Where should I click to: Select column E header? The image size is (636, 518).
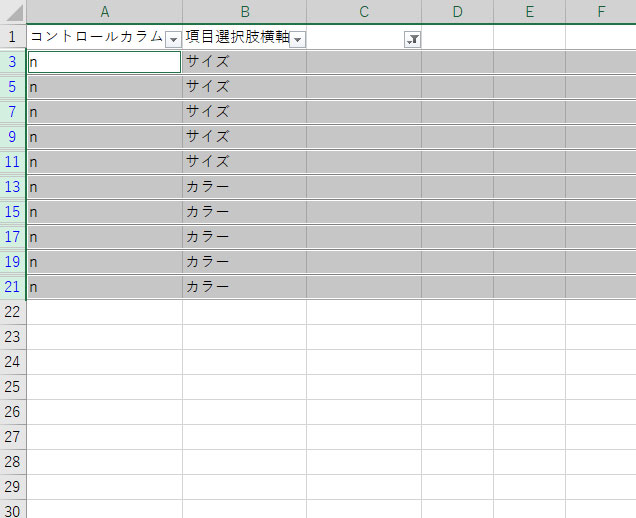529,11
